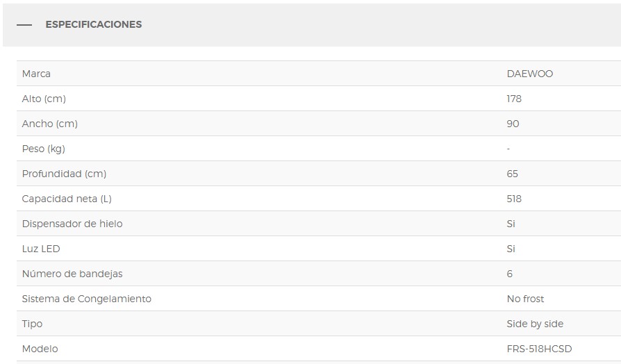Click the DAEWOO brand value
The image size is (621, 364).
pos(529,74)
